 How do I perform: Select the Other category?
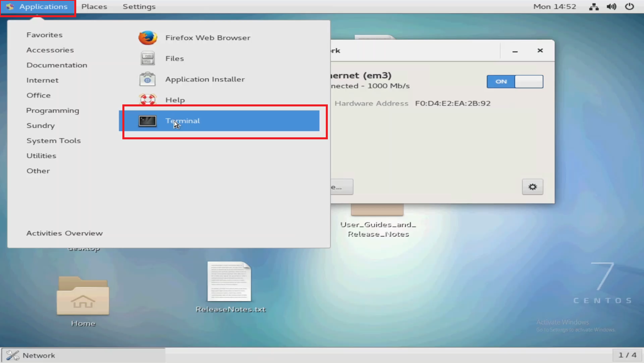coord(38,171)
